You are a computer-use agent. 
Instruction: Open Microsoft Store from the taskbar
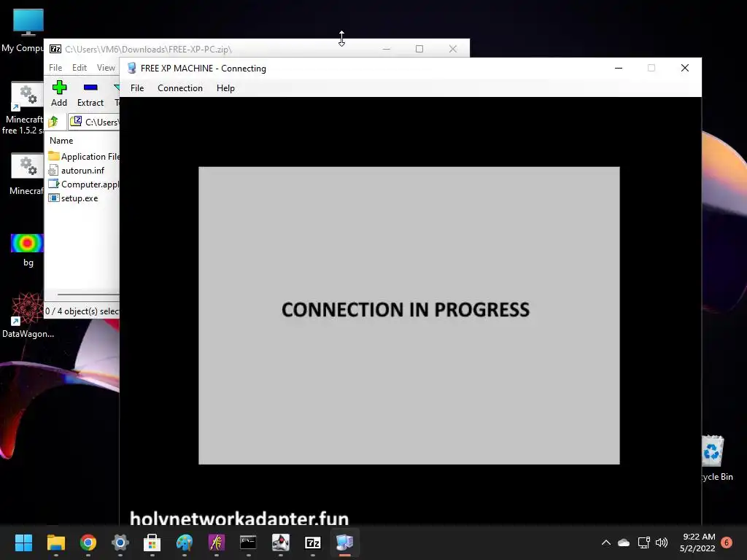click(x=152, y=542)
